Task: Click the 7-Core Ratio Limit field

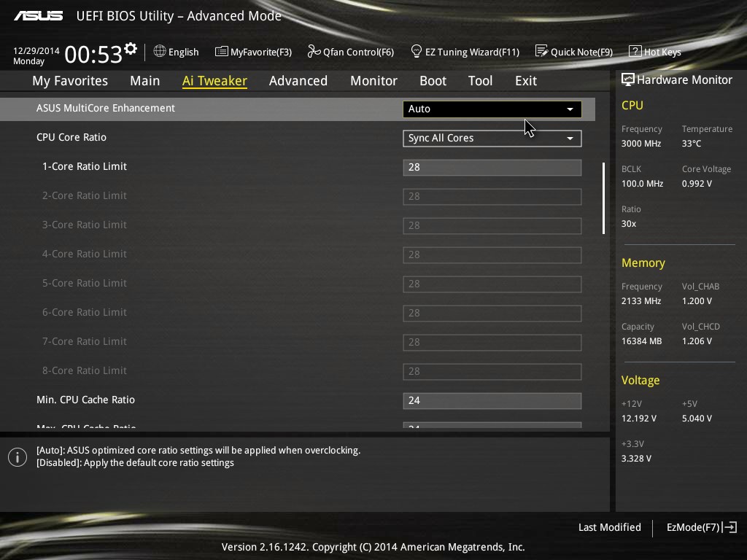Action: point(492,343)
